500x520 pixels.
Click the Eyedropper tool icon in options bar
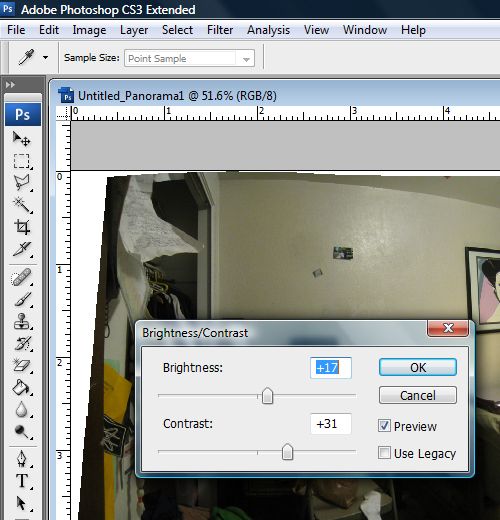point(26,57)
